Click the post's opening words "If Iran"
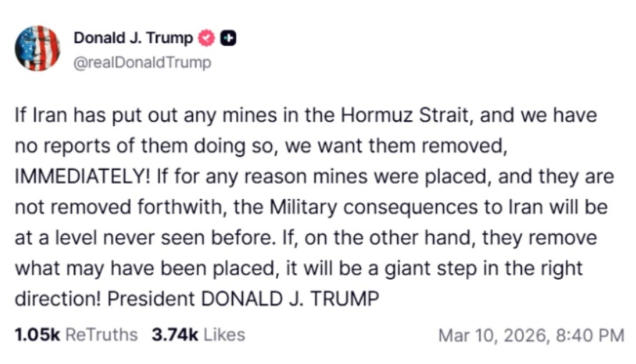The image size is (636, 364). point(37,114)
